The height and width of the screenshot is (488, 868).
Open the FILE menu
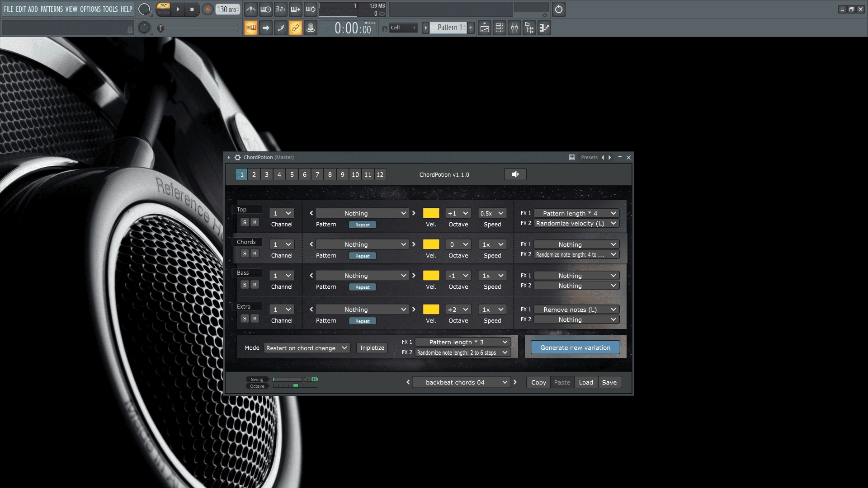(x=9, y=9)
